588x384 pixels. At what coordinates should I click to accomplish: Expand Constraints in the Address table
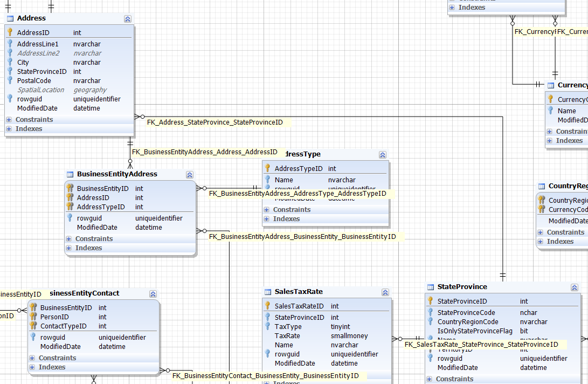9,120
